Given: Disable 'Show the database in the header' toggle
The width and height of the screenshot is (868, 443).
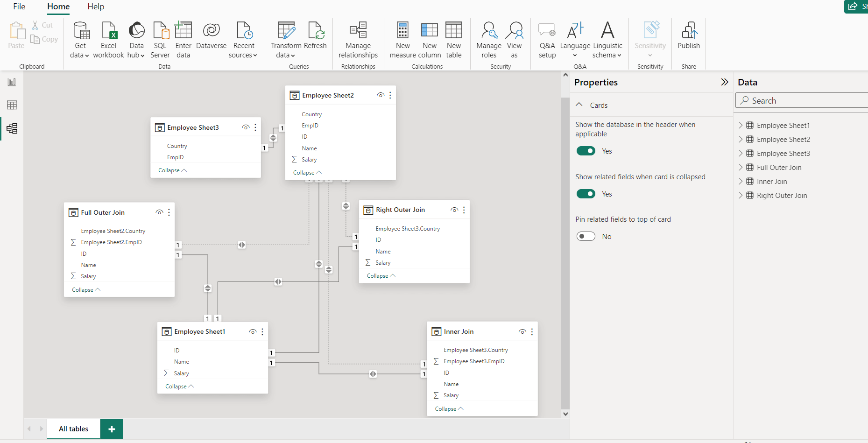Looking at the screenshot, I should pyautogui.click(x=586, y=151).
